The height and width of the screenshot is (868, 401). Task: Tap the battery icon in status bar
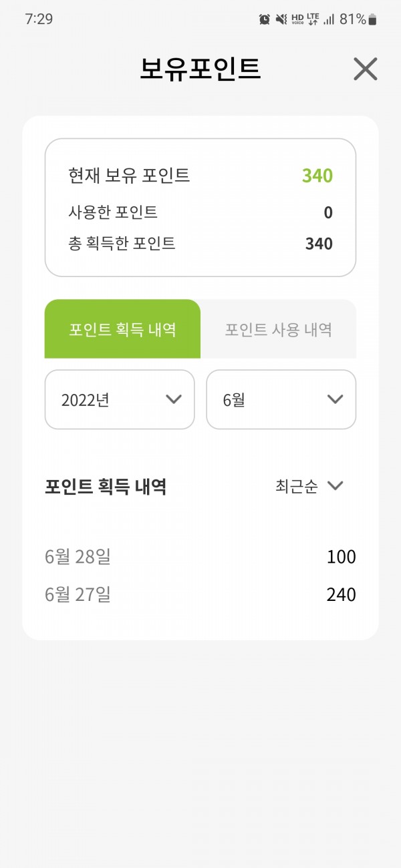[372, 19]
